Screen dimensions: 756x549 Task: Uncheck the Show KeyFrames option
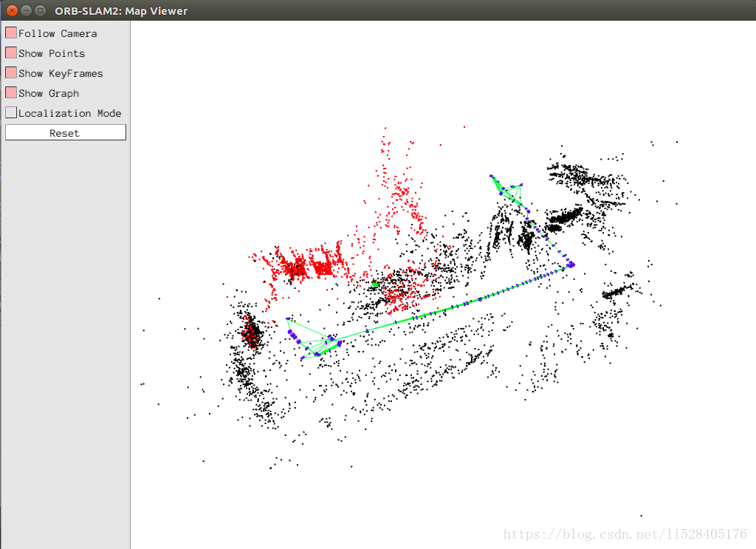click(x=11, y=73)
